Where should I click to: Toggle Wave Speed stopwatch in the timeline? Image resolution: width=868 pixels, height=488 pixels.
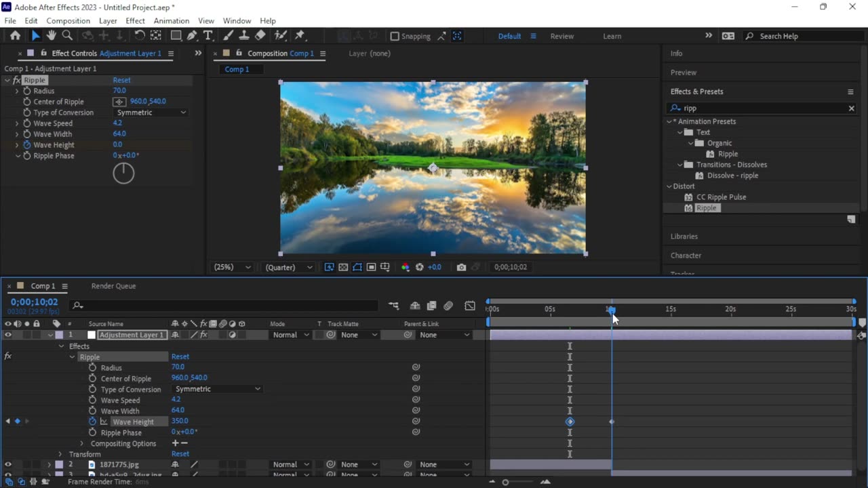(92, 400)
